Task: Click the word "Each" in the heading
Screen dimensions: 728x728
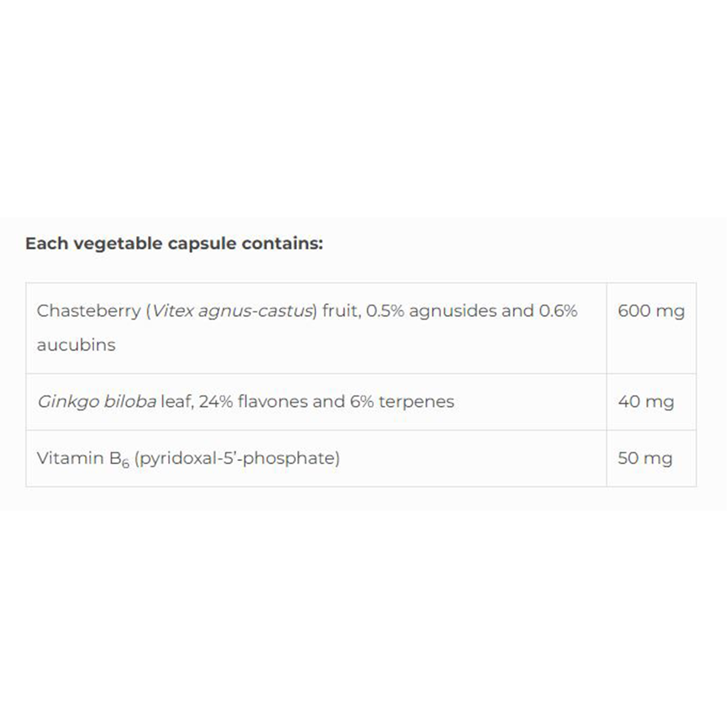Action: click(46, 244)
